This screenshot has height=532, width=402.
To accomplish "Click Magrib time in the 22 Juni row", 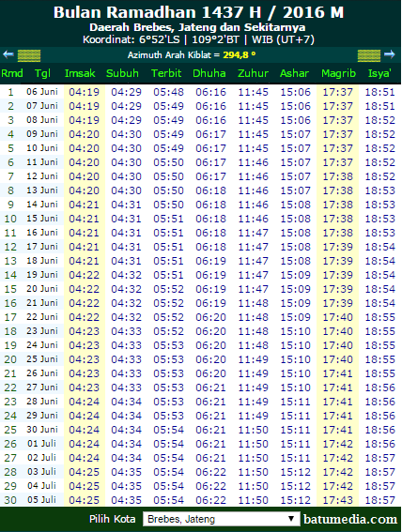I will click(338, 317).
